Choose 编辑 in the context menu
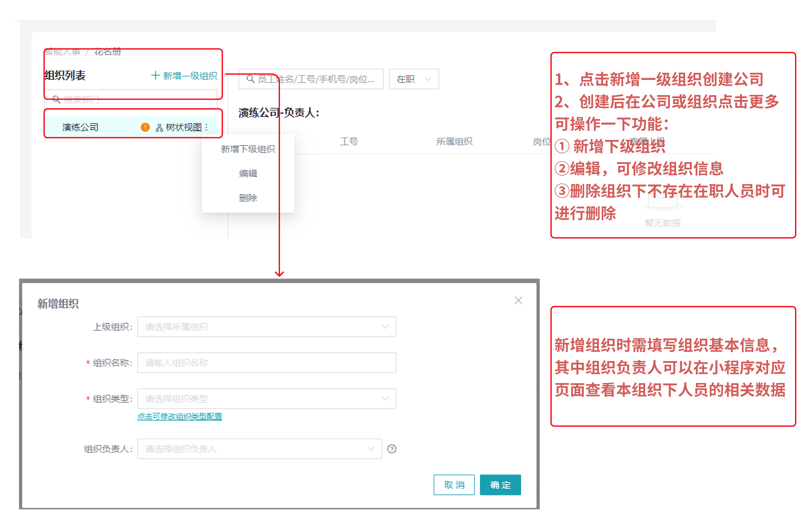Viewport: 812px width, 525px height. click(x=248, y=174)
